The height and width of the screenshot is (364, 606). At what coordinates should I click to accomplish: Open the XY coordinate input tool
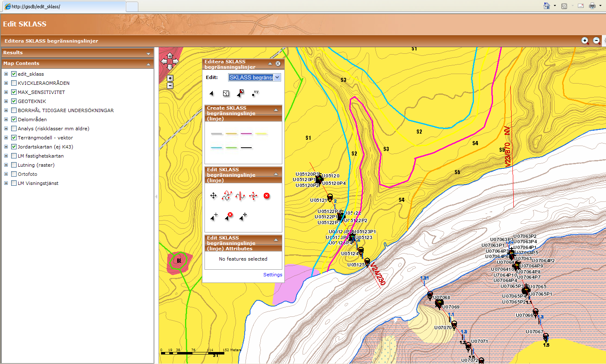tap(255, 93)
